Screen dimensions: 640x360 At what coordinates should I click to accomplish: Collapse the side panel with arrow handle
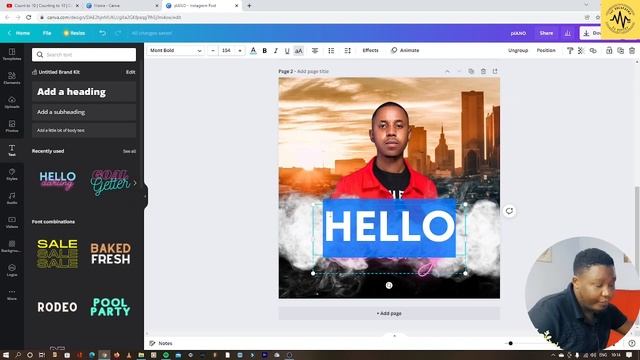145,197
